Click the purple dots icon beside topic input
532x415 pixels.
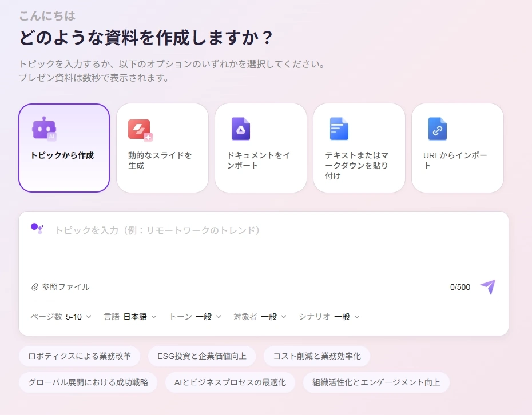pyautogui.click(x=37, y=229)
